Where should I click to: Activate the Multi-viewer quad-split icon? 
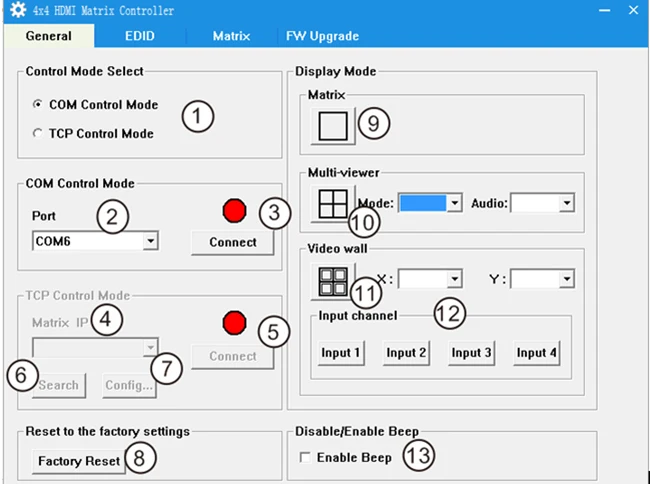click(333, 203)
